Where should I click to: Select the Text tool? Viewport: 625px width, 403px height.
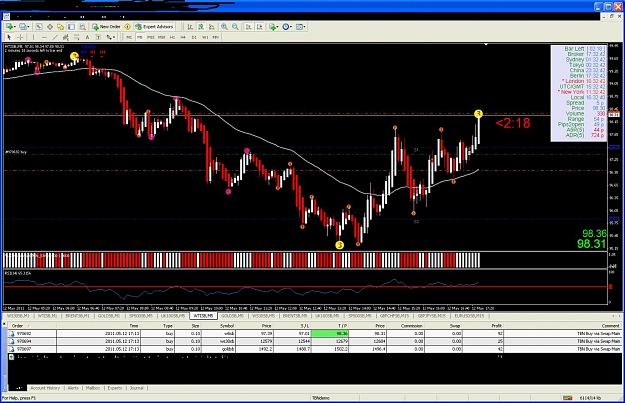87,37
